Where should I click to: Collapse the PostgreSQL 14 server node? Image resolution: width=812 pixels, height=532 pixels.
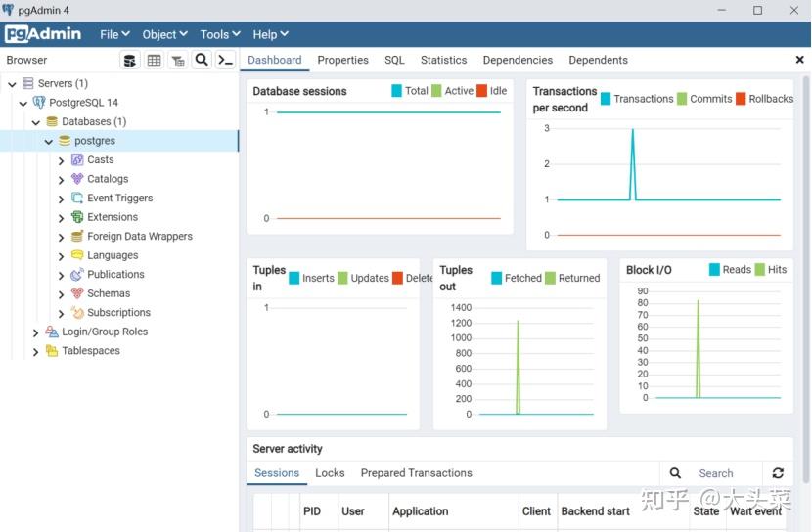click(23, 103)
